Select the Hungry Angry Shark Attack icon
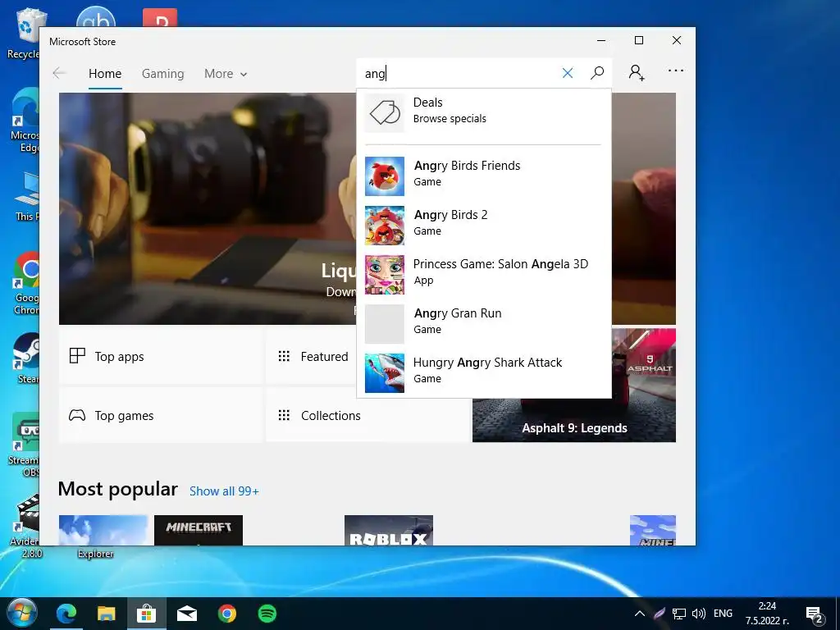 385,373
